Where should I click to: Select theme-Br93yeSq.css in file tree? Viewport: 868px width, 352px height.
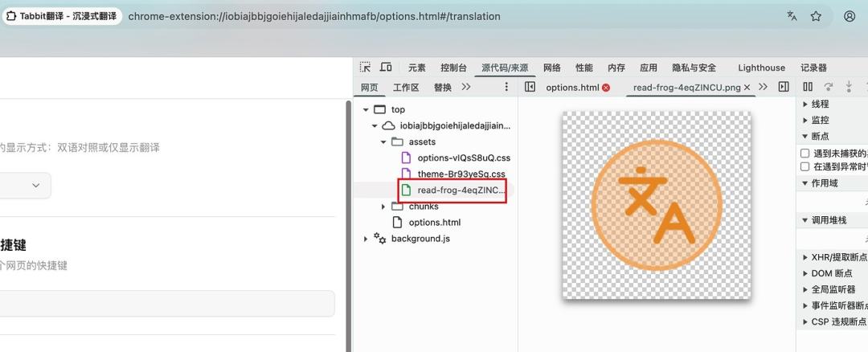[x=461, y=174]
